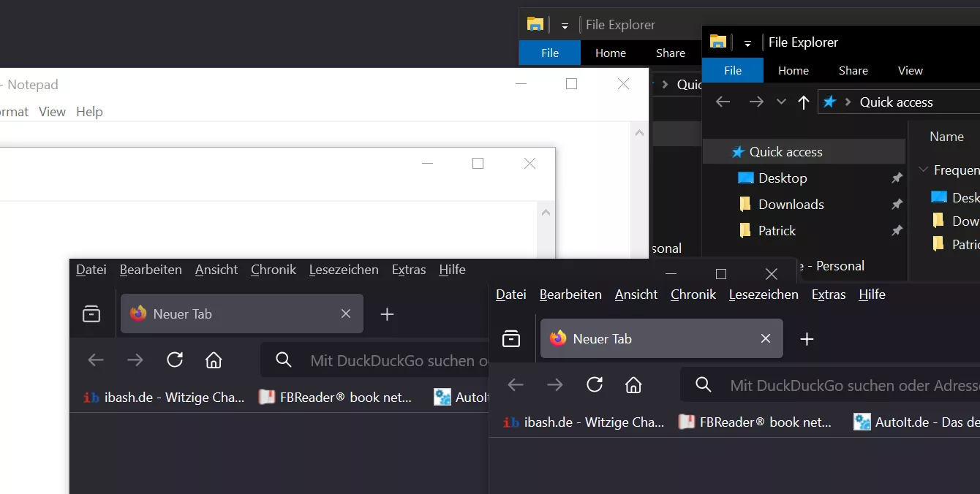Open recent locations dropdown in front File Explorer
The image size is (980, 494).
click(x=781, y=102)
